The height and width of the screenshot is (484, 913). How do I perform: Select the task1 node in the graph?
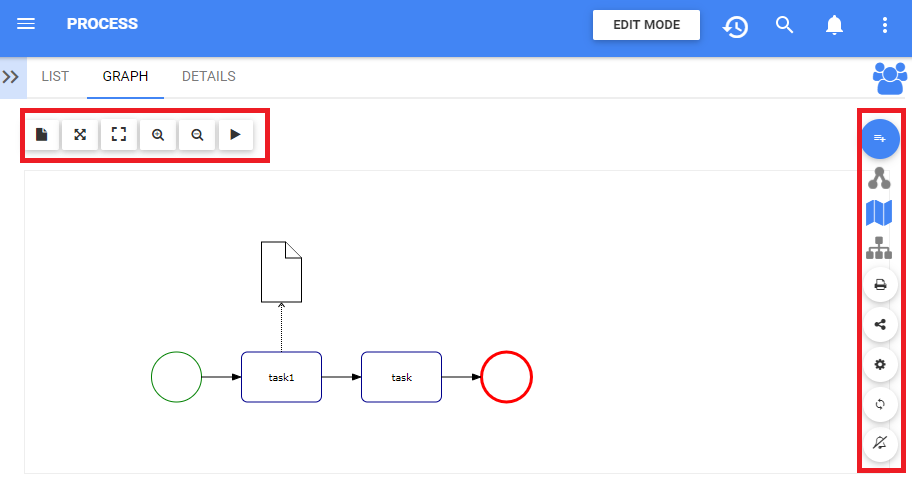[281, 377]
